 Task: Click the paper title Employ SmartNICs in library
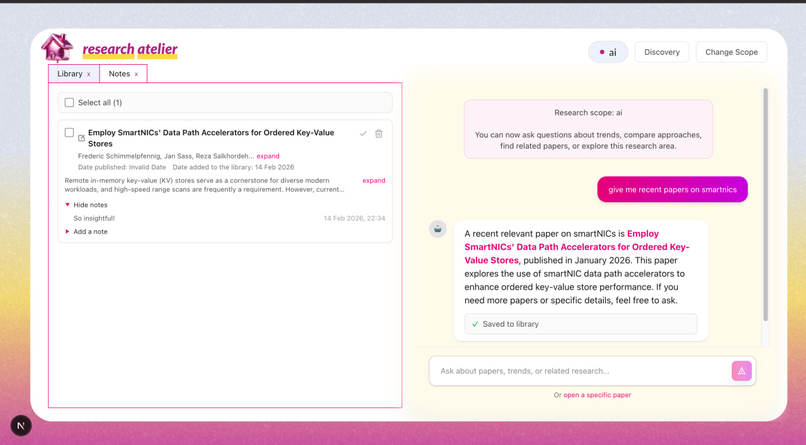211,138
